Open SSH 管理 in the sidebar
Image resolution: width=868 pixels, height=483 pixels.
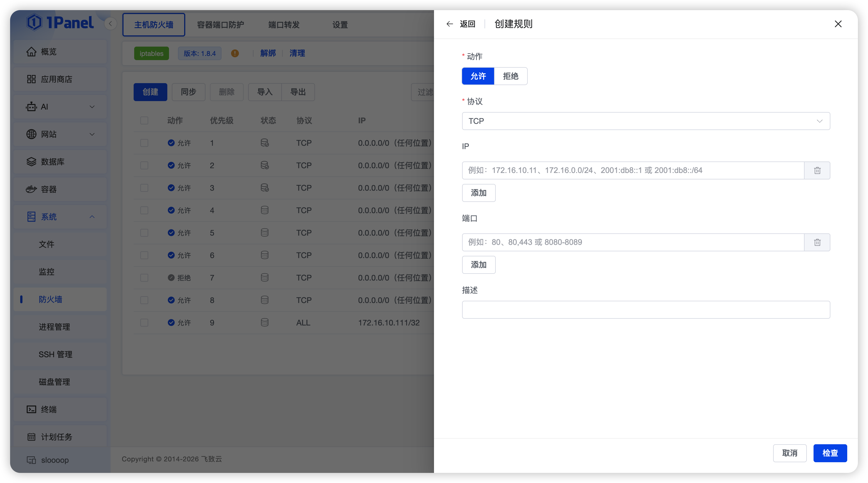60,354
